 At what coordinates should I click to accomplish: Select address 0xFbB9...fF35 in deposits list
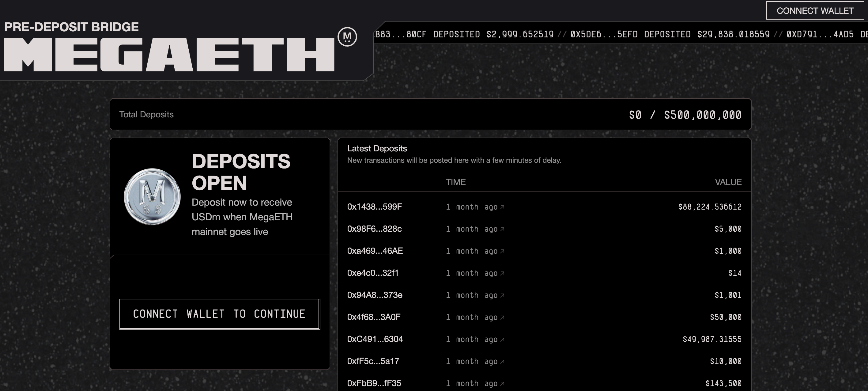pos(374,383)
